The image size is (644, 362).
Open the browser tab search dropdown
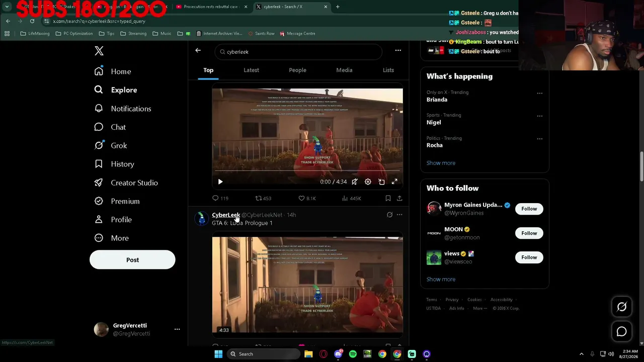7,7
